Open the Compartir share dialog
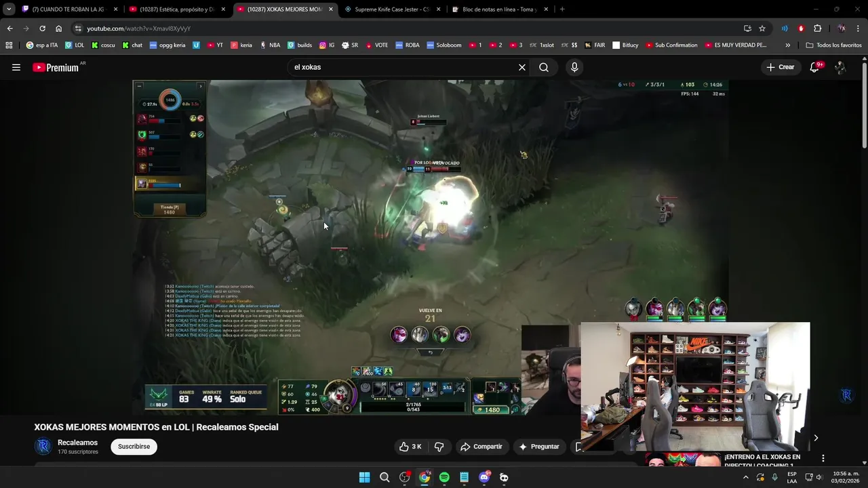 [x=481, y=447]
